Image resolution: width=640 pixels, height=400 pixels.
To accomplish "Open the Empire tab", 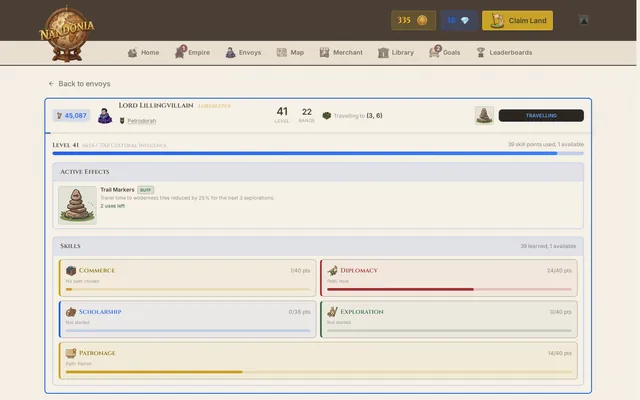I will [x=192, y=53].
